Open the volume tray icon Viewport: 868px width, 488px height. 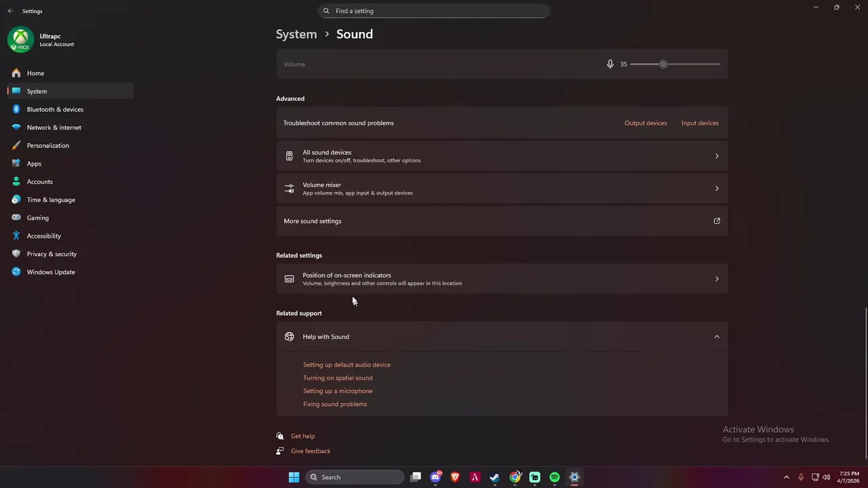(826, 477)
